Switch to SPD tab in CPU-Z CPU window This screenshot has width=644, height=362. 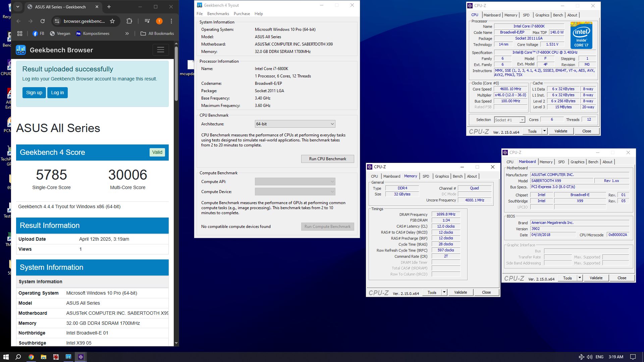coord(526,15)
